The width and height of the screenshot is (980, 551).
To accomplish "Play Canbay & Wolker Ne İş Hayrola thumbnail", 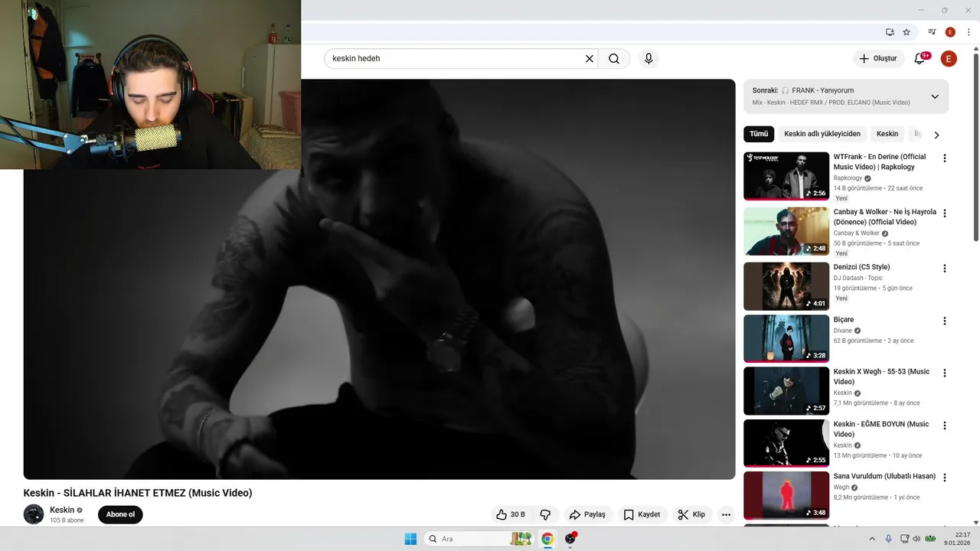I will [786, 231].
